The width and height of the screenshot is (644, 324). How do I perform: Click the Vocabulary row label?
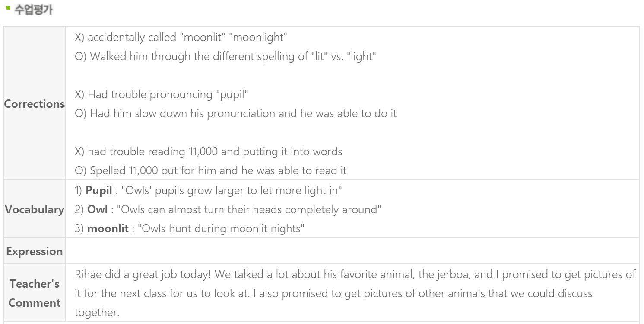click(x=35, y=209)
